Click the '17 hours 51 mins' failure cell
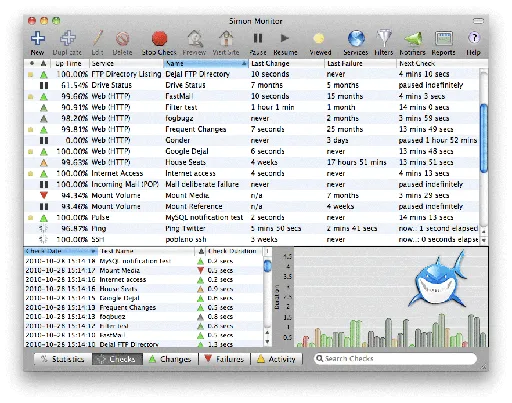The image size is (512, 403). pos(356,162)
